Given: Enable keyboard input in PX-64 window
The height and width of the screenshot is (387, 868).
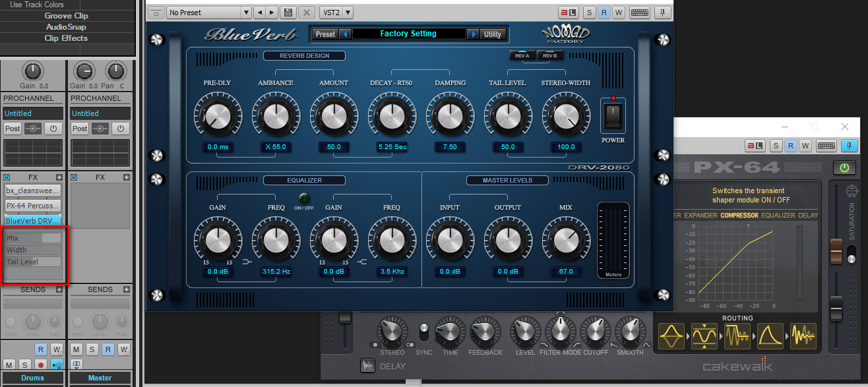Looking at the screenshot, I should click(x=826, y=146).
